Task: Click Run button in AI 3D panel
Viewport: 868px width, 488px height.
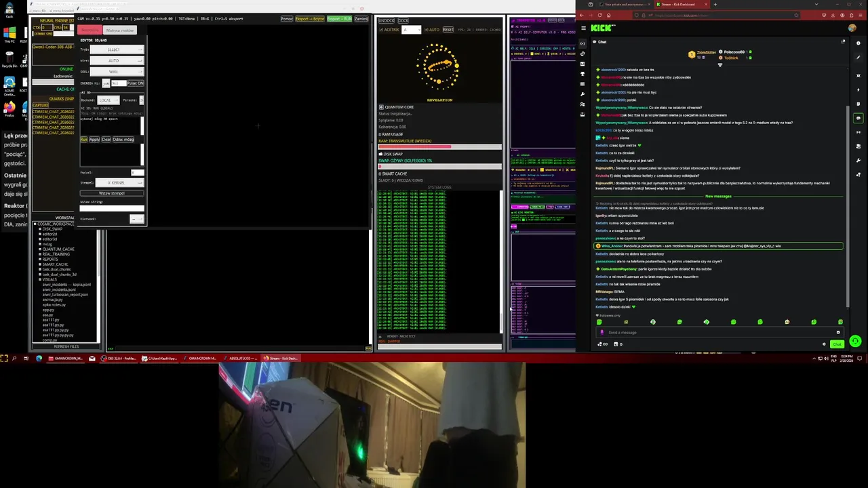Action: point(84,140)
